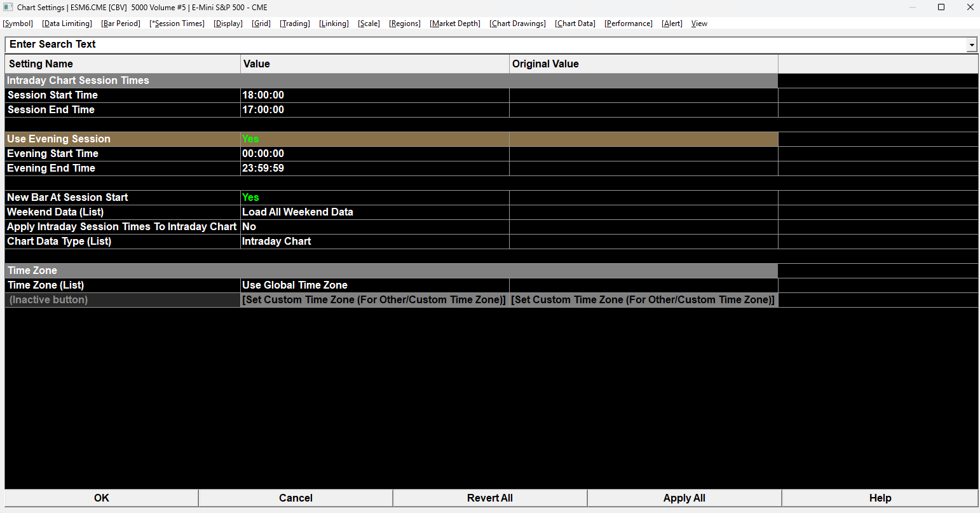Switch to the Trading tab
This screenshot has height=513, width=980.
295,24
